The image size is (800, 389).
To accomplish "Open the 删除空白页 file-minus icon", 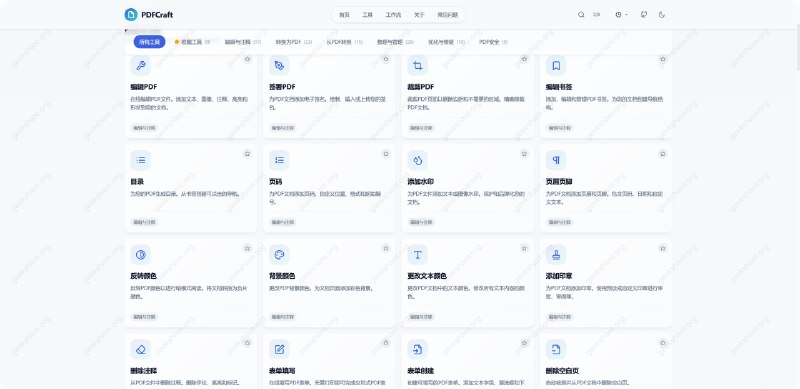I will 556,349.
